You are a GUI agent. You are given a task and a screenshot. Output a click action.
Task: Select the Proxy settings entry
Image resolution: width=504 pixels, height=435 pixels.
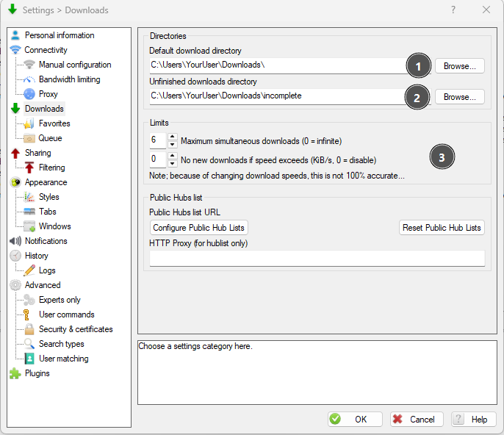pyautogui.click(x=48, y=94)
